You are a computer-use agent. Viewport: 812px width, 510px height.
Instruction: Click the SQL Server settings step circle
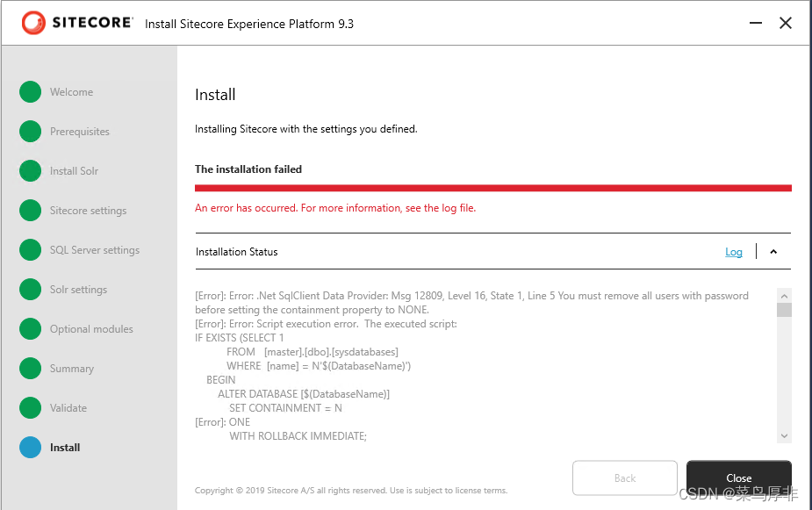[31, 249]
